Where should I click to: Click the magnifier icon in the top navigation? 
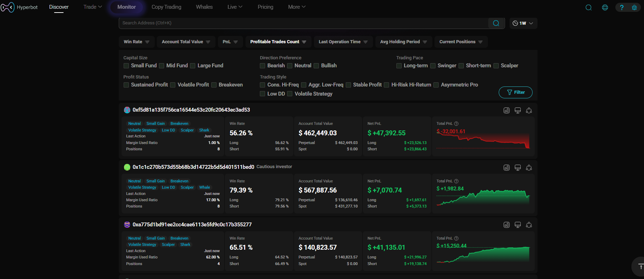(x=588, y=7)
